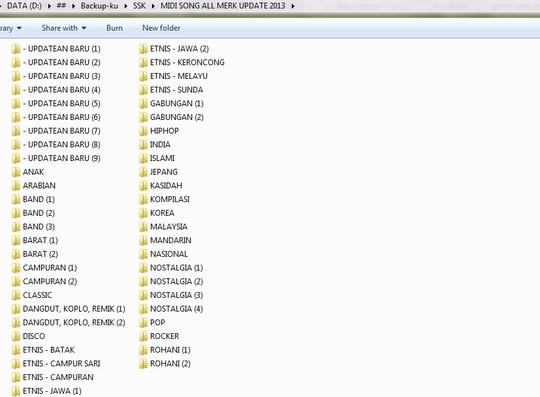Expand the arrow after Backup-ku in the address bar
540x397 pixels.
click(x=126, y=6)
